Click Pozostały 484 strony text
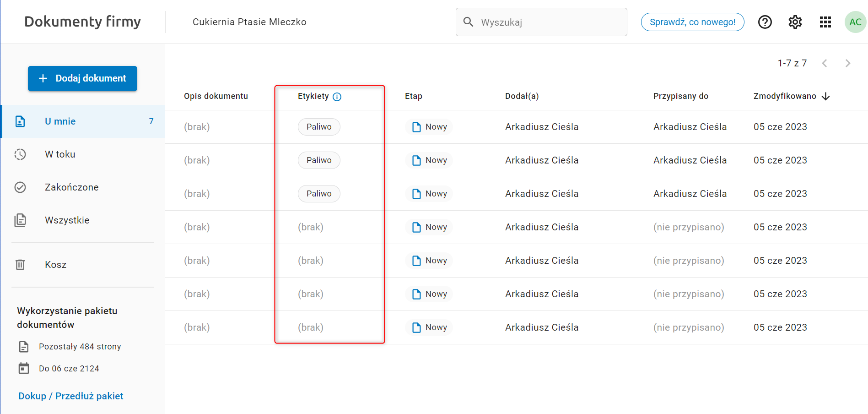The width and height of the screenshot is (868, 414). (80, 347)
